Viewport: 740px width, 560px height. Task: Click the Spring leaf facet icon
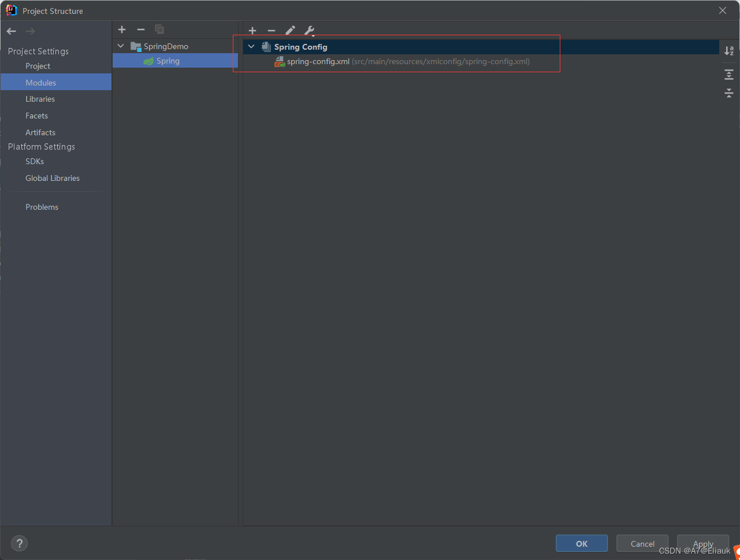click(x=148, y=61)
